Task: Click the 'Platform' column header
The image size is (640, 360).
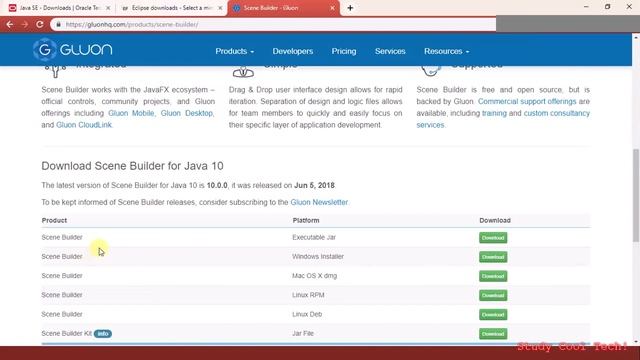Action: click(x=306, y=220)
